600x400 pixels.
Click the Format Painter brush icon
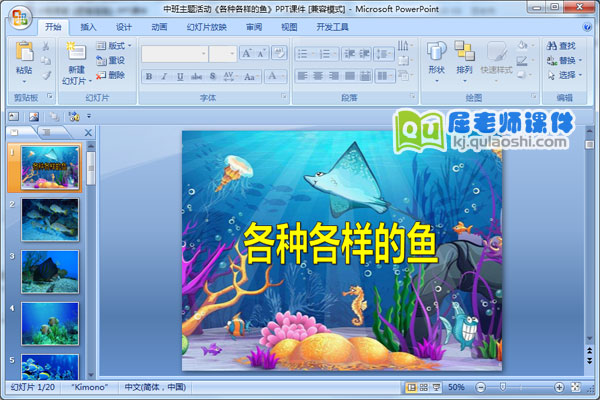pos(46,75)
